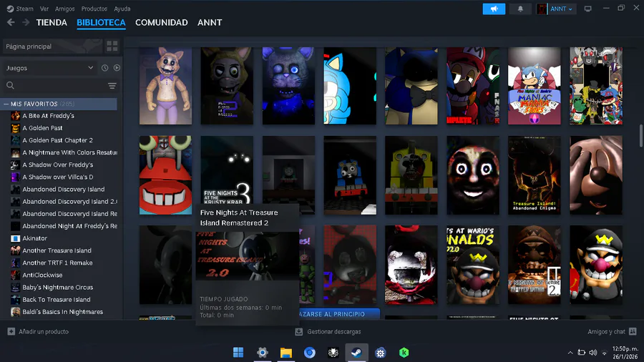The height and width of the screenshot is (362, 644).
Task: Switch to Big Picture mode icon
Action: (587, 9)
